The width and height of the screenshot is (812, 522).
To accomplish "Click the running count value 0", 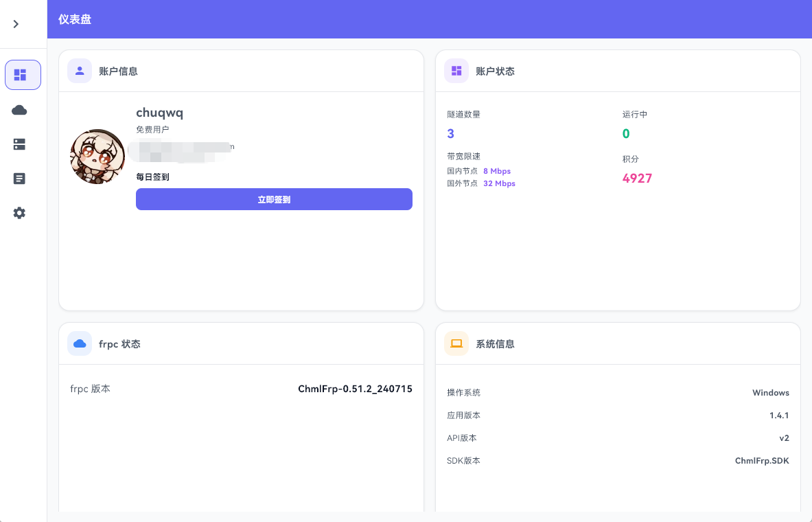I will point(626,133).
